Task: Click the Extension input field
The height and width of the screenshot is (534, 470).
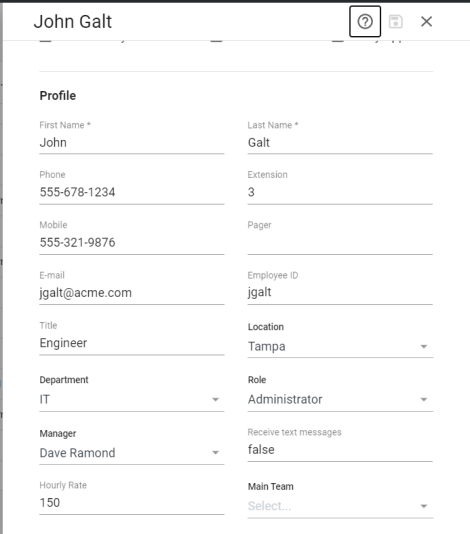Action: [340, 193]
